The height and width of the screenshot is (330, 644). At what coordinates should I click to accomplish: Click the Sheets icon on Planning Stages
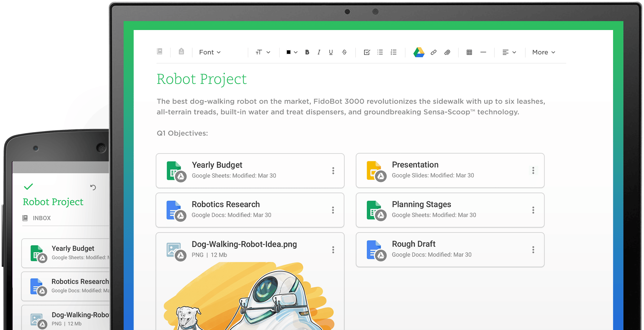click(376, 211)
